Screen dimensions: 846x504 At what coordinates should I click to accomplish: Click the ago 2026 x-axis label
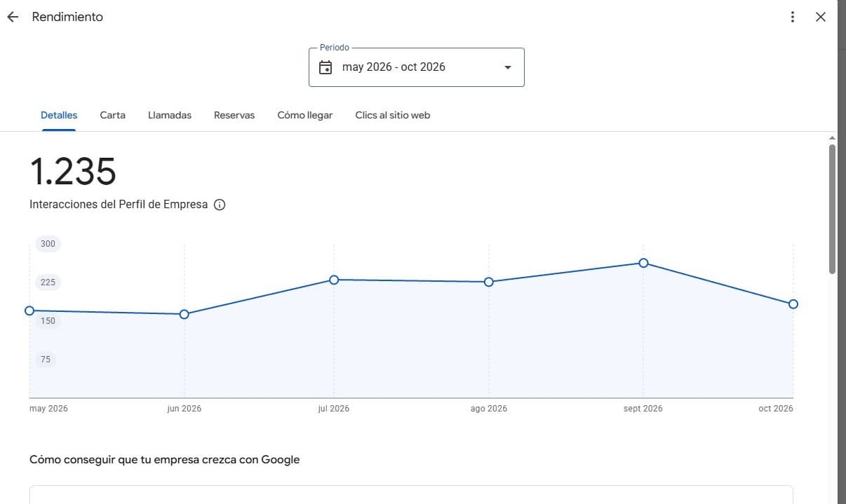489,409
